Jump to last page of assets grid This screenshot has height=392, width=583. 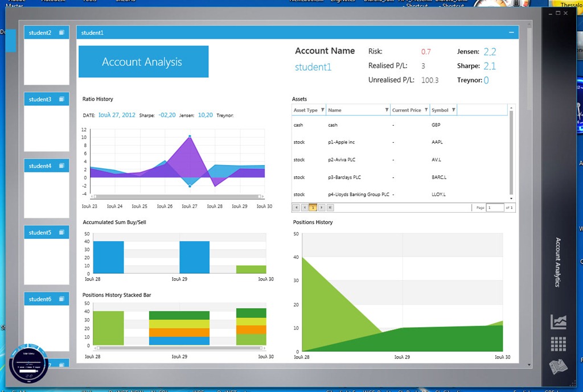(330, 208)
